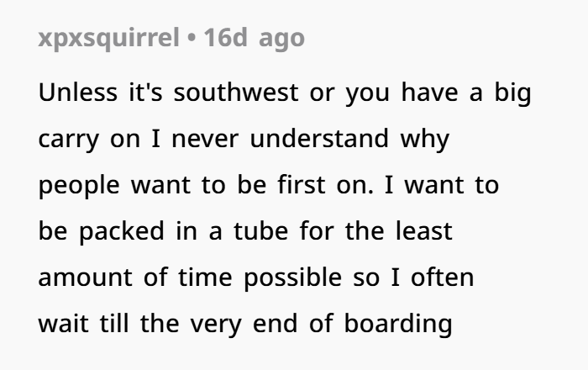The image size is (588, 370).
Task: Click the word 'often' in the comment
Action: [x=443, y=277]
